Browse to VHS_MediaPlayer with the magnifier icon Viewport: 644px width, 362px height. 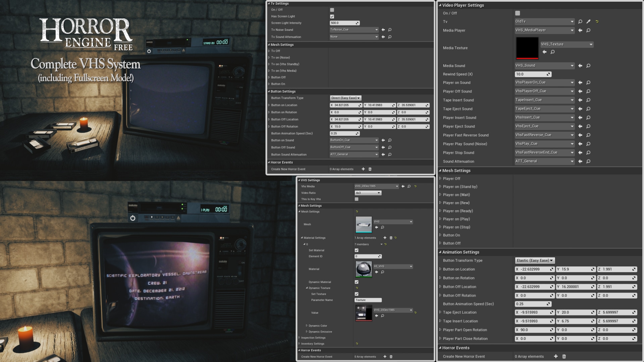tap(588, 30)
